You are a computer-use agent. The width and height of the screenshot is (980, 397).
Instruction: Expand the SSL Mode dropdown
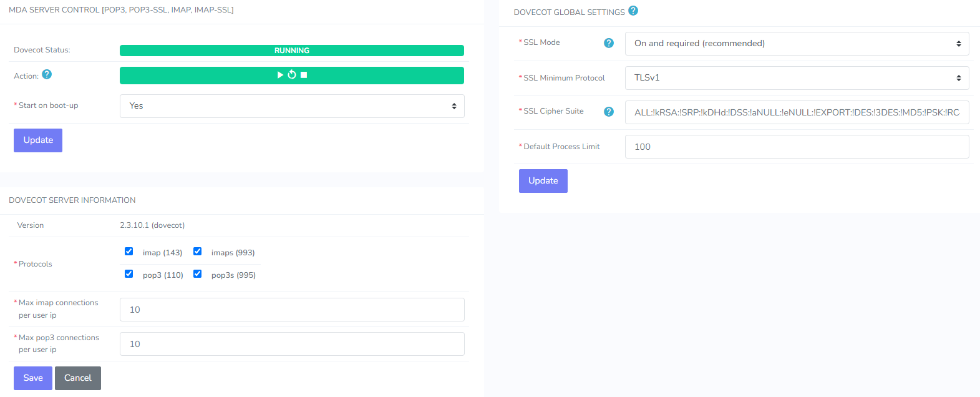click(797, 44)
